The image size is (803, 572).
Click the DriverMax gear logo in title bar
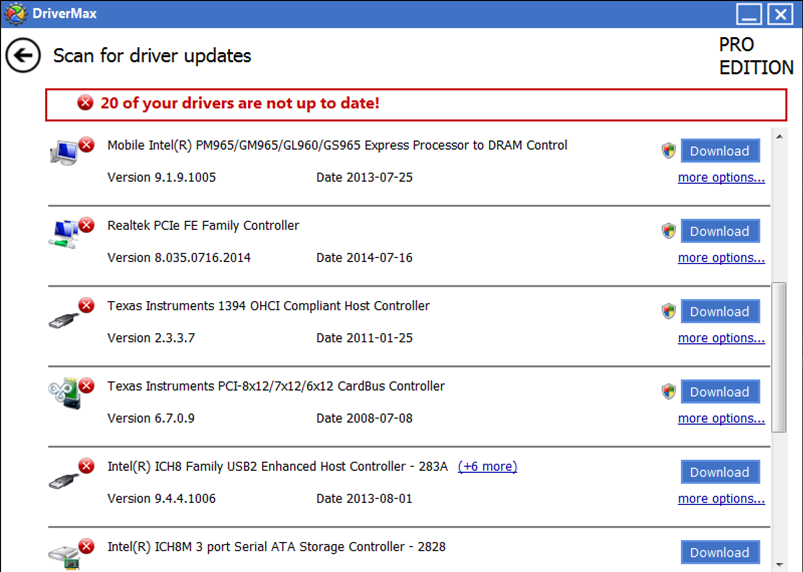(x=15, y=13)
